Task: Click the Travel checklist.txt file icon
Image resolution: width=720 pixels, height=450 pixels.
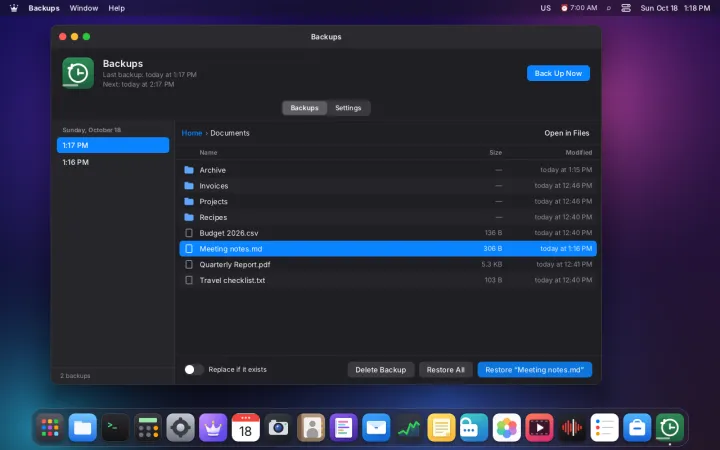Action: tap(189, 280)
